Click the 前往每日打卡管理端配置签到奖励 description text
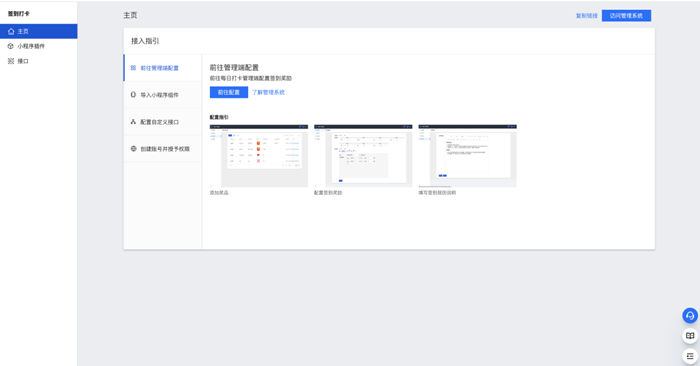700x366 pixels. tap(250, 78)
